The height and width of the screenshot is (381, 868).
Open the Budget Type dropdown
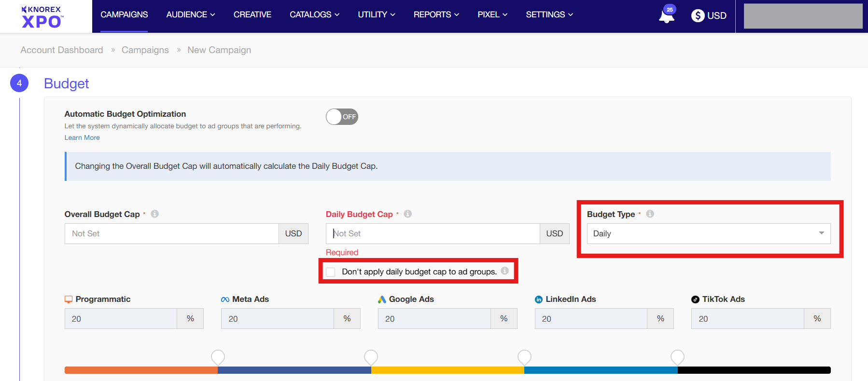708,233
